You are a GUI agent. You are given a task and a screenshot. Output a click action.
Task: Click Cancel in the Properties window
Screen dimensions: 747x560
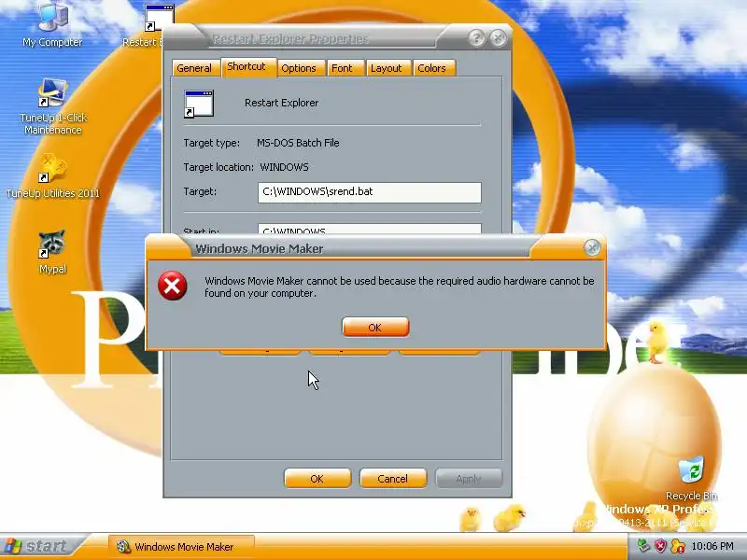(393, 479)
